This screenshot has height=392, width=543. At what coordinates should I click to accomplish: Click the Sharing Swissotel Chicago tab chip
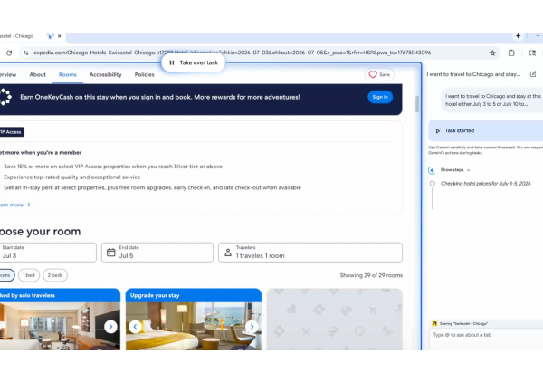(x=461, y=323)
